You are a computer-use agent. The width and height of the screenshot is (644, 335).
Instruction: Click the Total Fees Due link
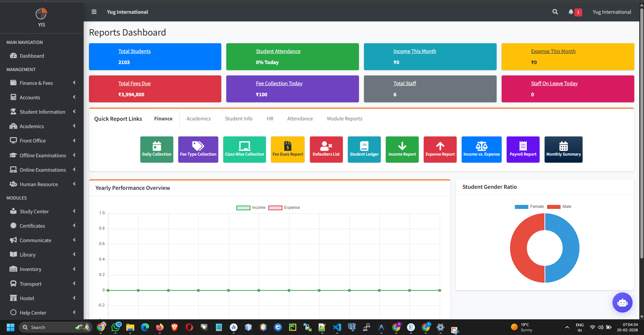pyautogui.click(x=134, y=83)
